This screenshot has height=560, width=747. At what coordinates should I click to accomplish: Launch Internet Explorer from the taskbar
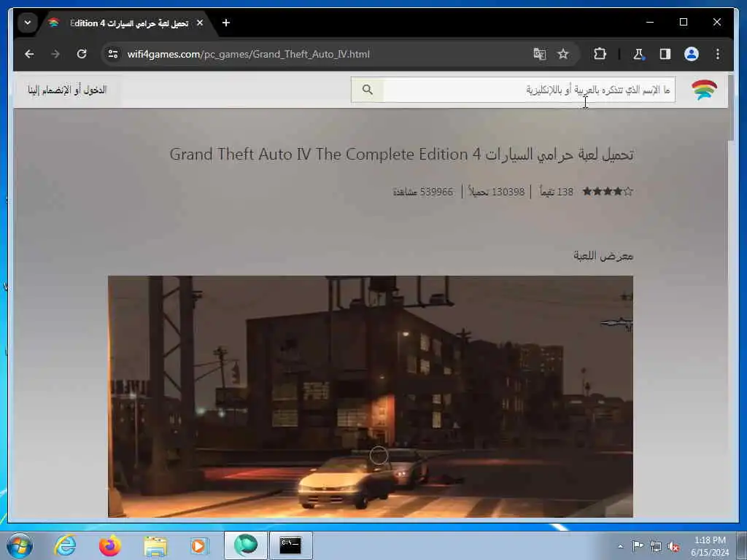click(x=65, y=545)
